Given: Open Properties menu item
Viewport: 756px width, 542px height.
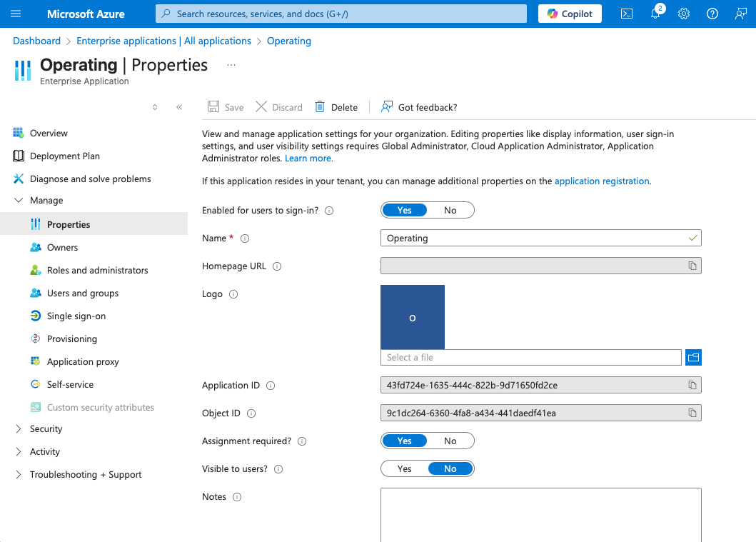Looking at the screenshot, I should click(94, 224).
